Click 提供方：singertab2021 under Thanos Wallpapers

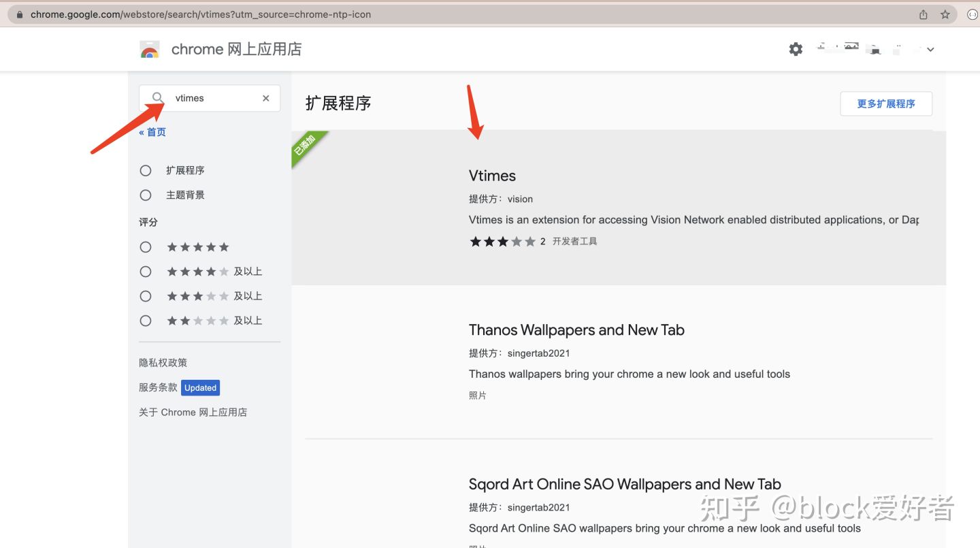click(x=519, y=353)
